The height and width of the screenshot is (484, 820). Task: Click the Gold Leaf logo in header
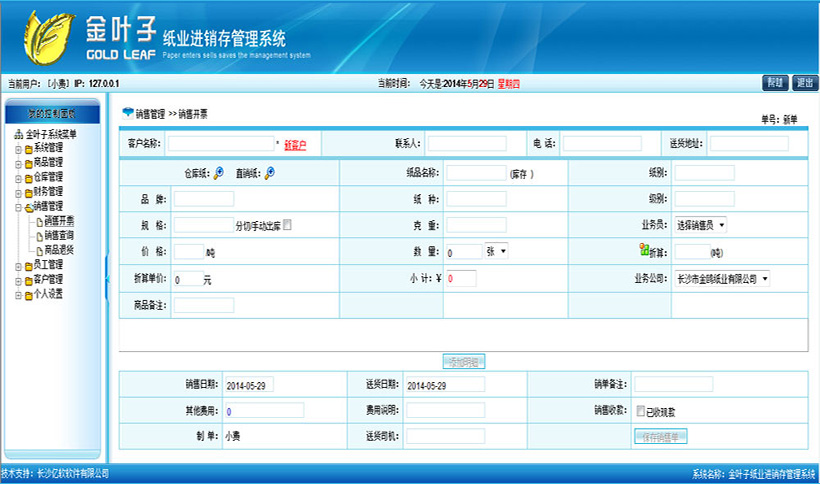pyautogui.click(x=50, y=36)
